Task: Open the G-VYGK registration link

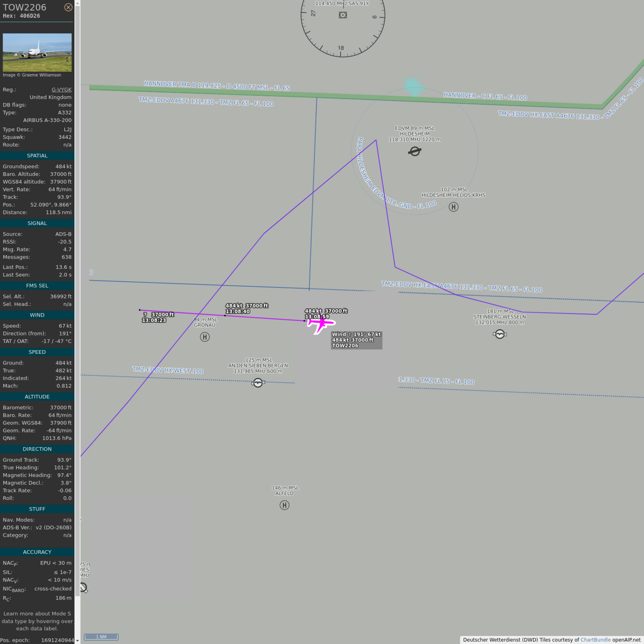Action: coord(61,89)
